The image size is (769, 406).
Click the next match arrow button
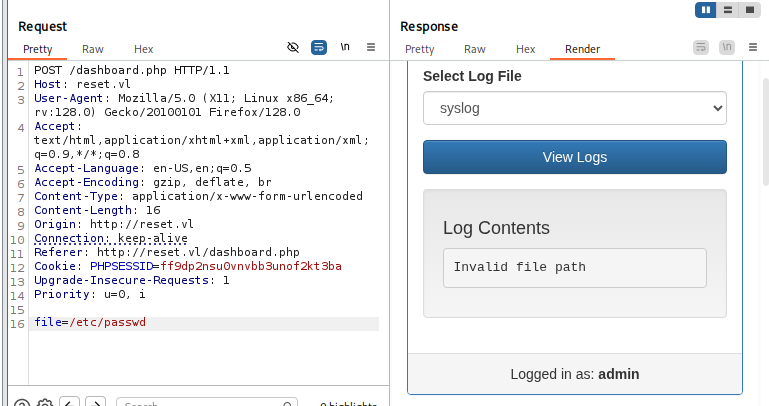point(96,402)
